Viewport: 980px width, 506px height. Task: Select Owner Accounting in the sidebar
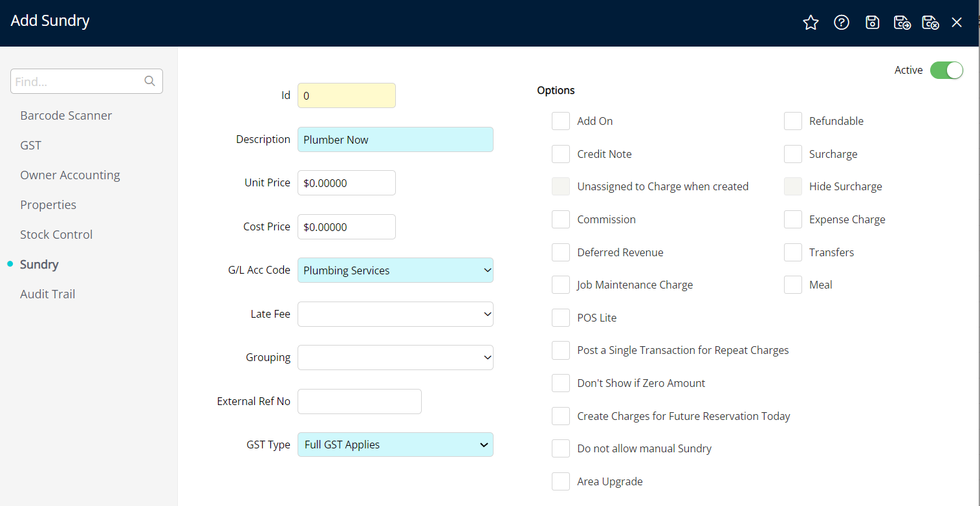(x=70, y=175)
